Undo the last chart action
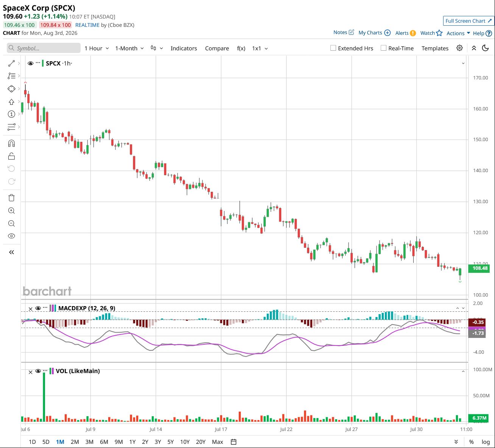 11,169
